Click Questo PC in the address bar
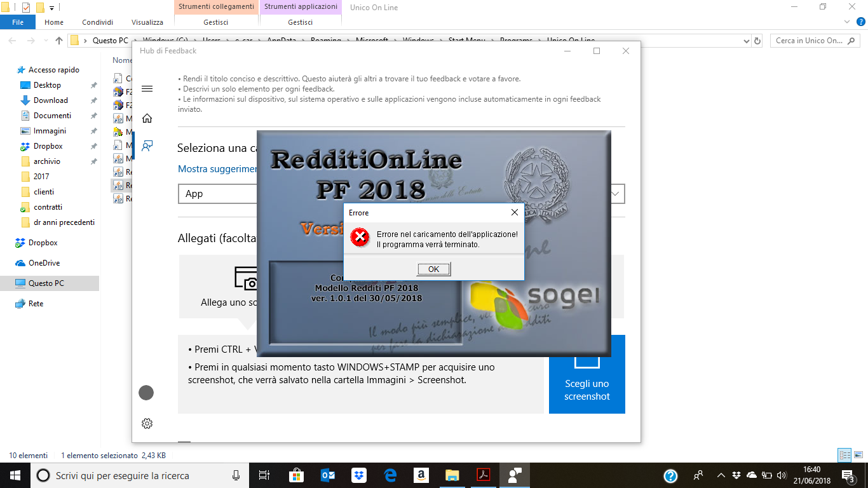 (110, 41)
